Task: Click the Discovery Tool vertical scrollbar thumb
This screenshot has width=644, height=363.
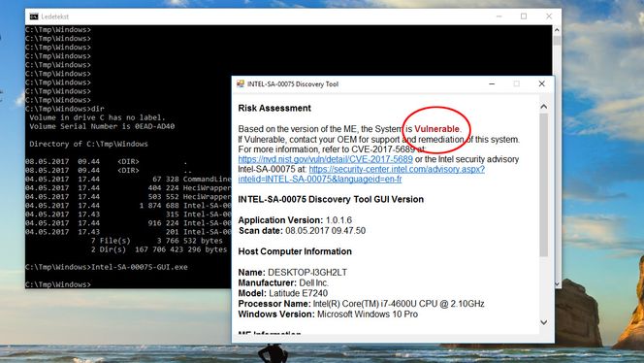Action: (543, 185)
